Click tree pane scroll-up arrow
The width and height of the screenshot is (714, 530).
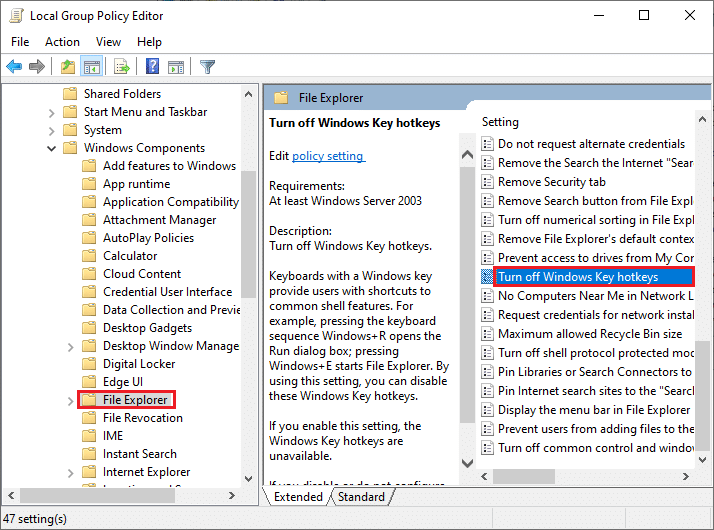coord(249,94)
